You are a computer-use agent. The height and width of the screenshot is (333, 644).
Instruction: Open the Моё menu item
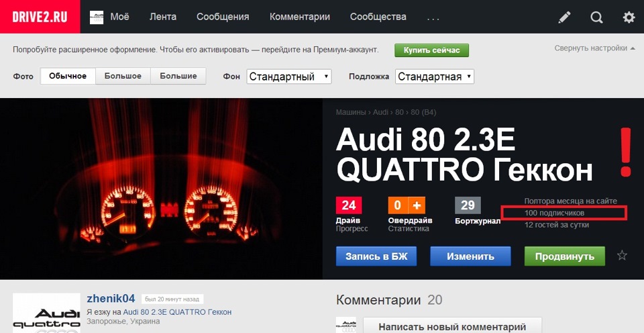(x=119, y=17)
